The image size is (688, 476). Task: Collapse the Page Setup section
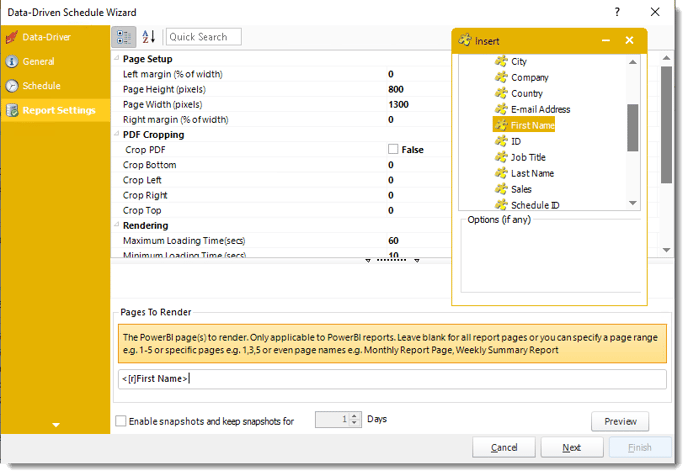tap(116, 58)
